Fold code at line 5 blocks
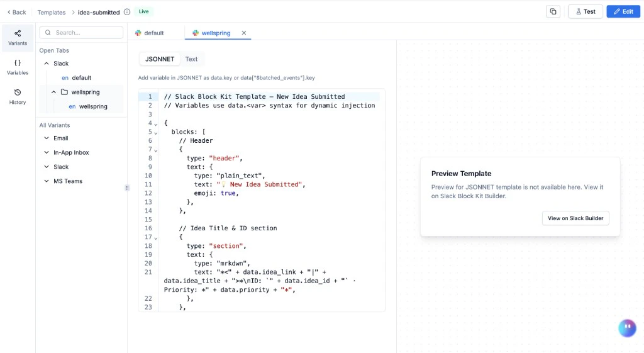Screen dimensions: 644x353 (x=156, y=132)
